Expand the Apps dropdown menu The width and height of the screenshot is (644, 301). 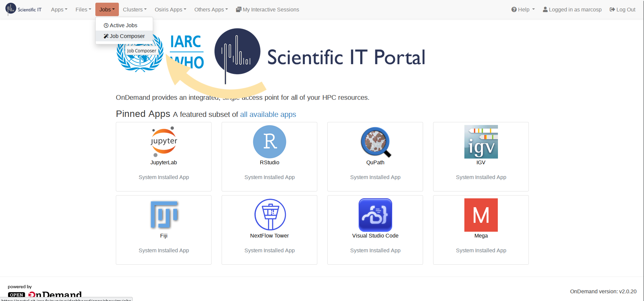(59, 9)
